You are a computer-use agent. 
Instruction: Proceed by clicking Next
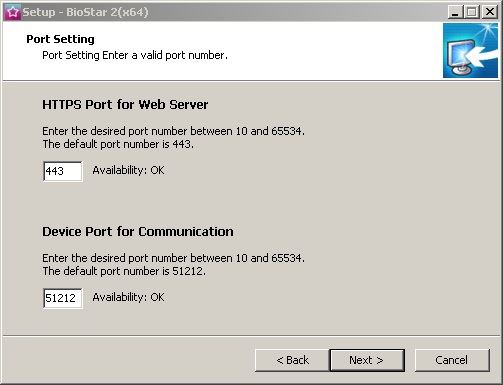tap(367, 360)
